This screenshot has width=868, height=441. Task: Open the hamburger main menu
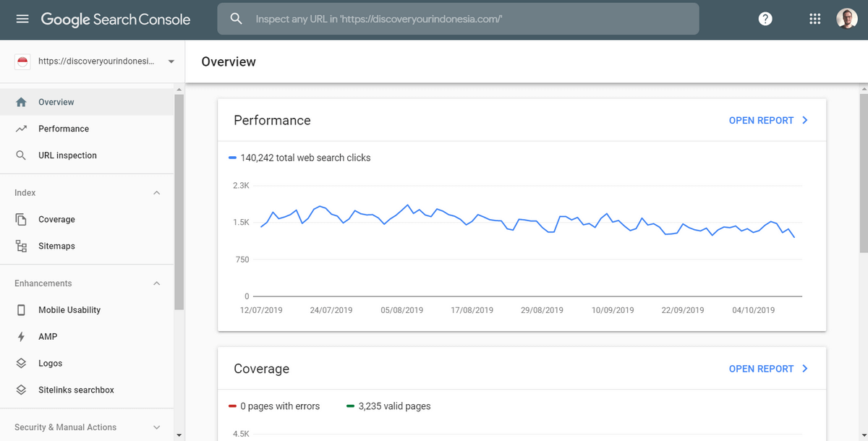click(22, 20)
